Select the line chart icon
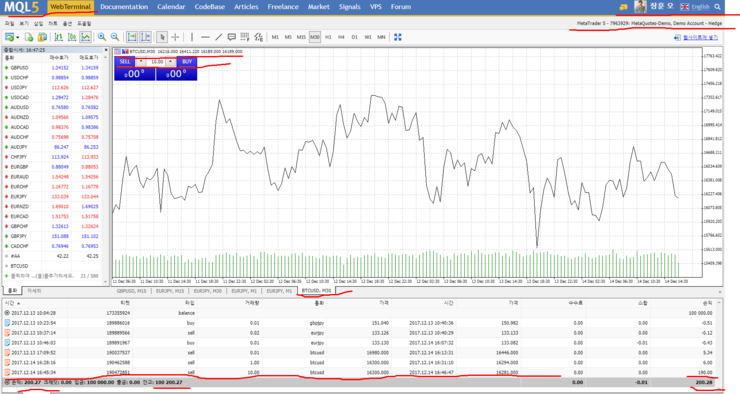 [x=85, y=37]
